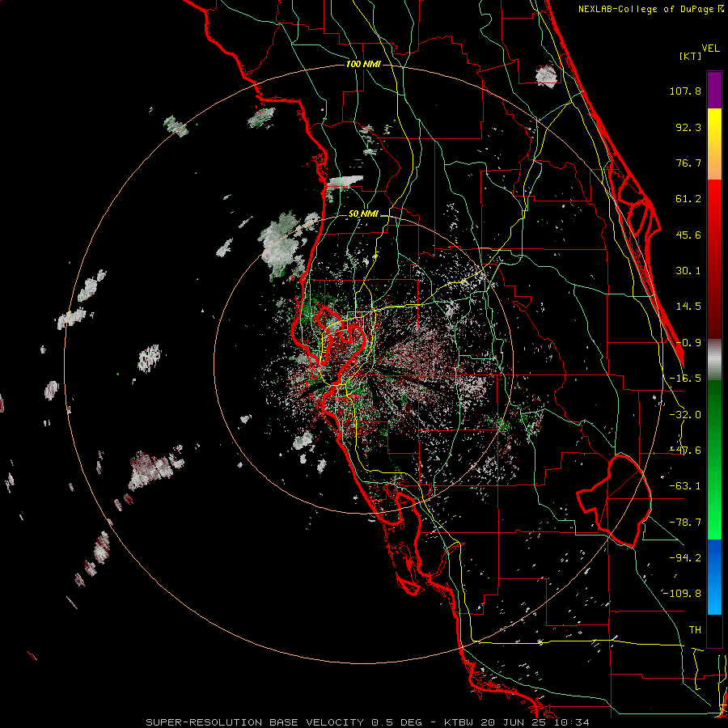This screenshot has width=728, height=728.
Task: Click the purple segment of the velocity color bar
Action: tap(714, 90)
